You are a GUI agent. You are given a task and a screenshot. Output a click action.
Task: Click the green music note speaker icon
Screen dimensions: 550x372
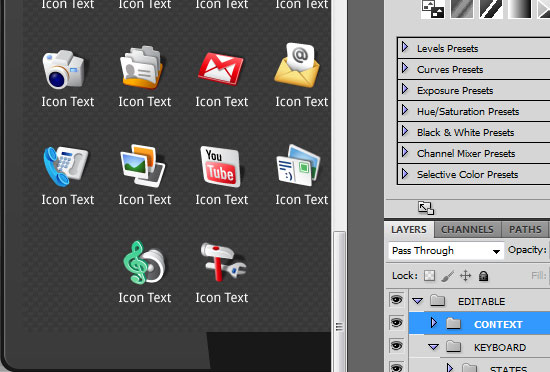(144, 262)
